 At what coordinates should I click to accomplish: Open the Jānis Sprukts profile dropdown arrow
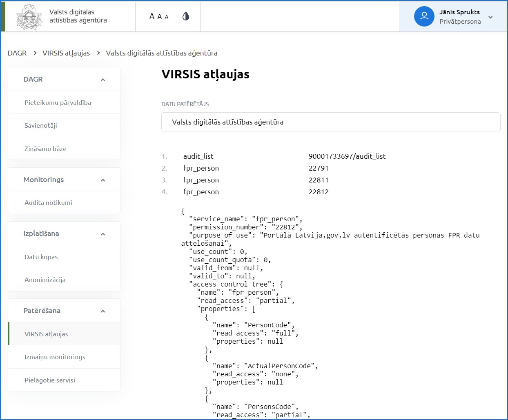click(490, 17)
